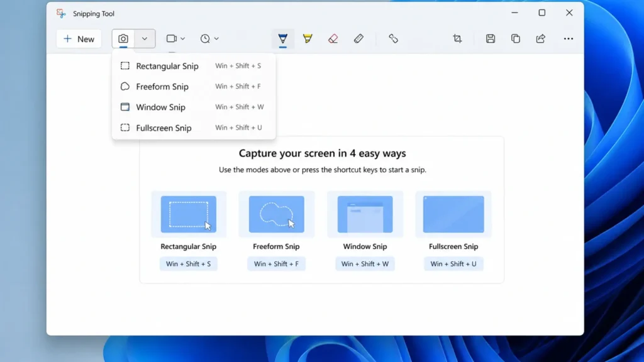Select the ballpoint pen tool

pos(283,38)
